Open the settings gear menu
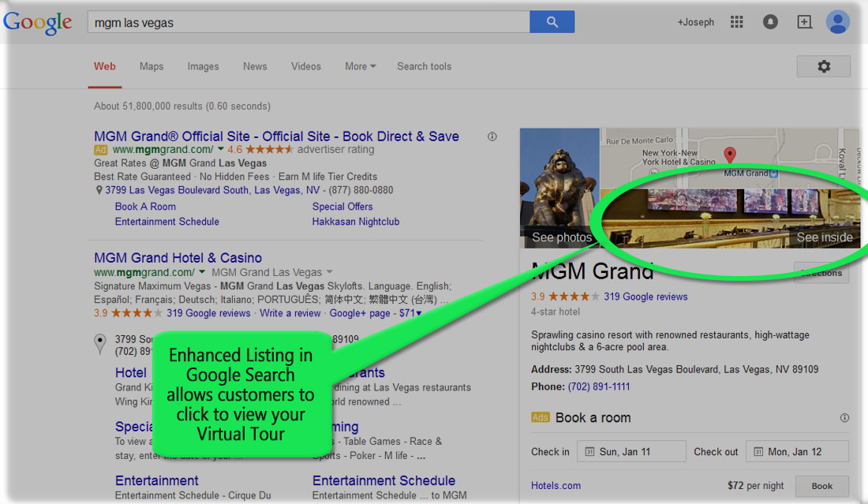The image size is (868, 504). point(823,66)
